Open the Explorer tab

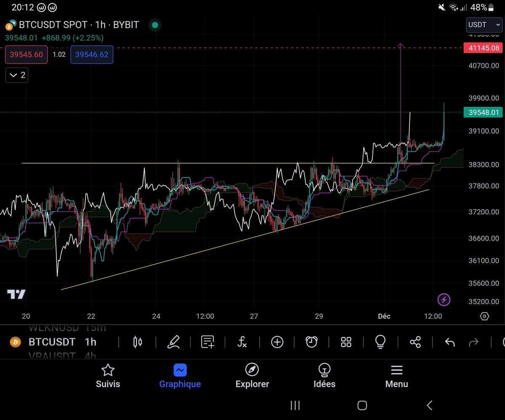pos(252,376)
